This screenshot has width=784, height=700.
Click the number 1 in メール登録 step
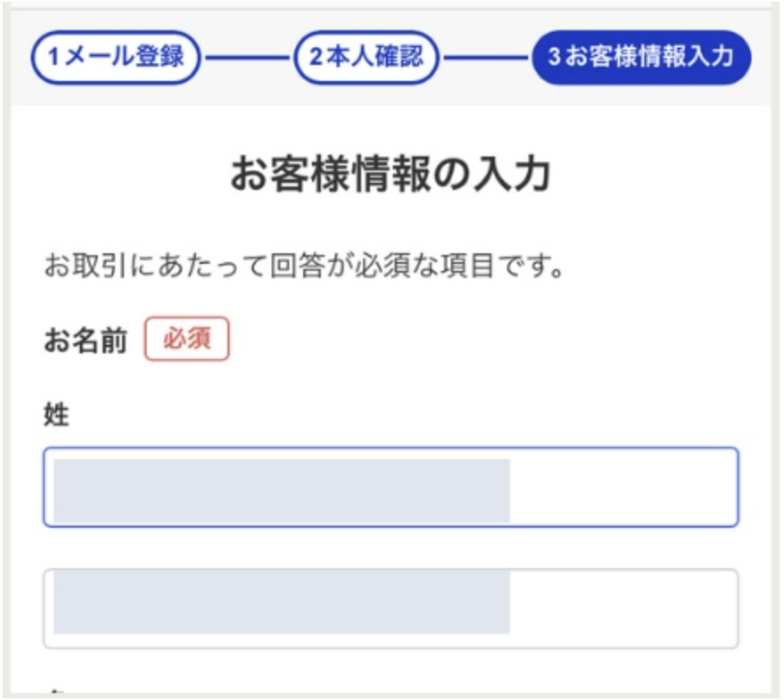[x=53, y=58]
